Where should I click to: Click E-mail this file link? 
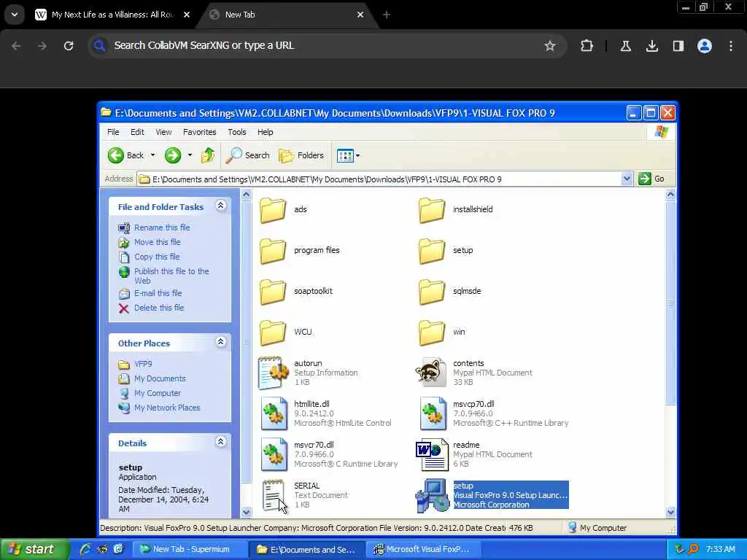[158, 293]
